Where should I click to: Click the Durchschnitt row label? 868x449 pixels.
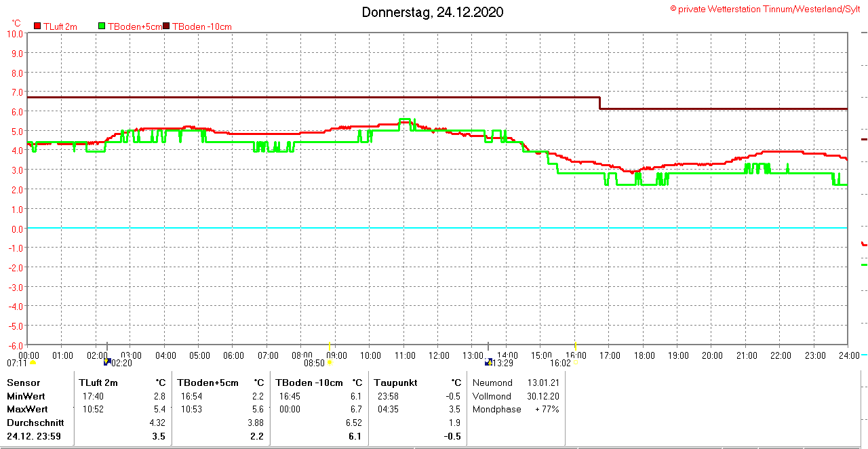[x=35, y=423]
